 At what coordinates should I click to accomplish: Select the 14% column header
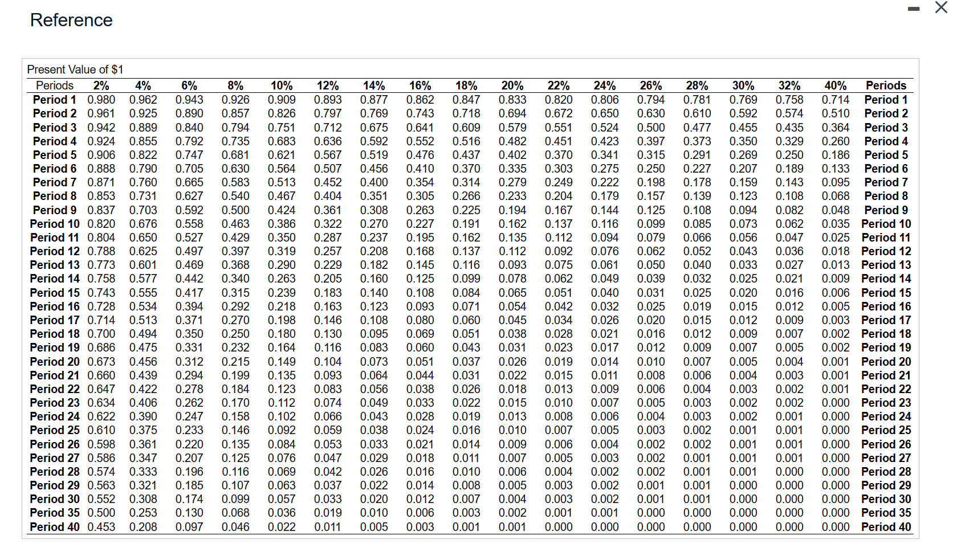(374, 85)
